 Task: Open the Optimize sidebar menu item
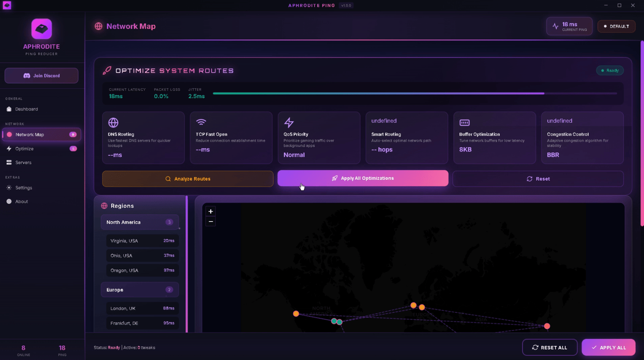tap(41, 148)
